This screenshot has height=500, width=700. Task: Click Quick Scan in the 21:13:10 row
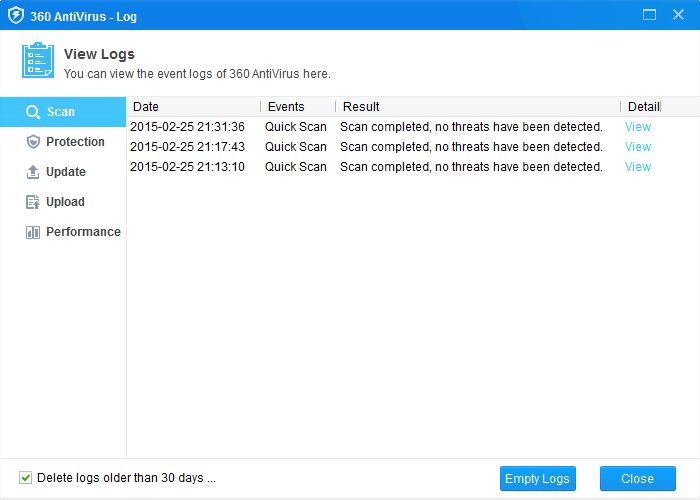tap(296, 167)
